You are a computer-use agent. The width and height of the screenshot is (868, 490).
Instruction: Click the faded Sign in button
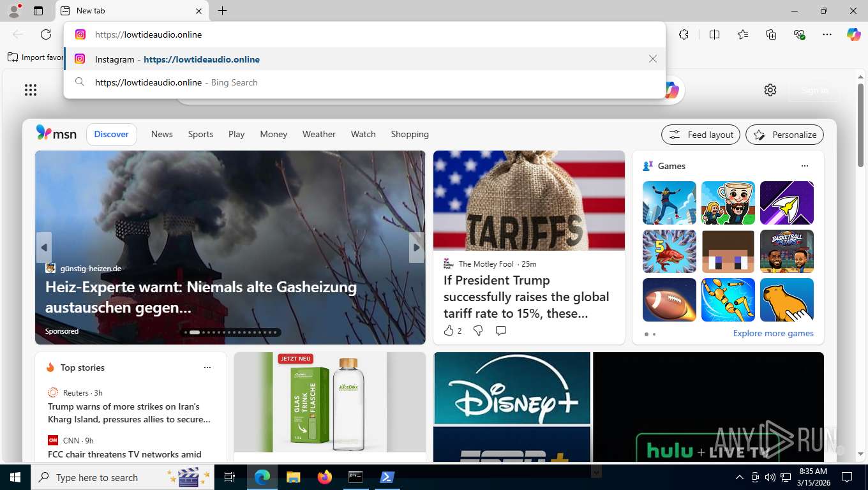point(814,90)
